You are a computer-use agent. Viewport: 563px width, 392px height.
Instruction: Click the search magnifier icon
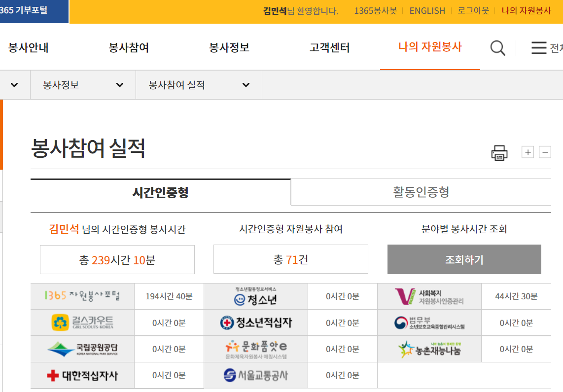(497, 48)
